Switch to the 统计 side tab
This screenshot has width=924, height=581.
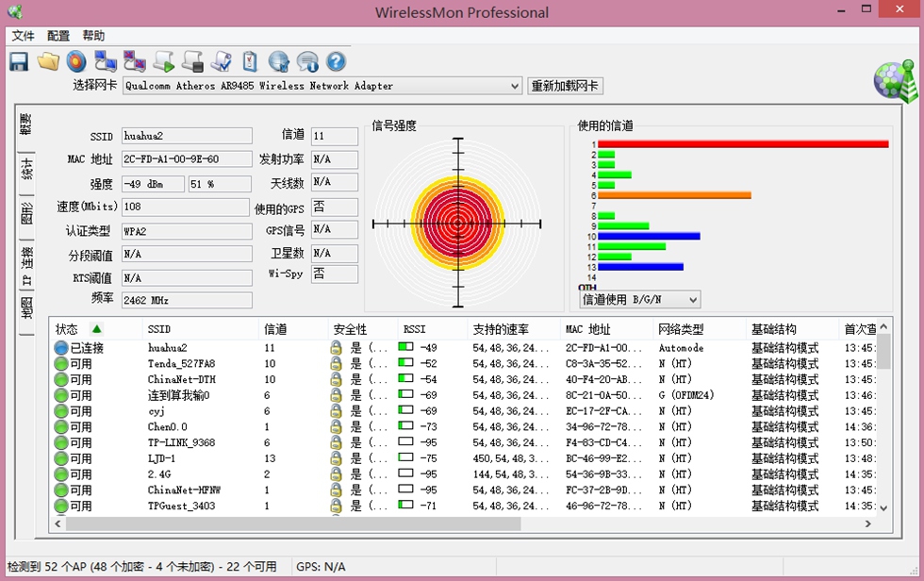(x=26, y=169)
